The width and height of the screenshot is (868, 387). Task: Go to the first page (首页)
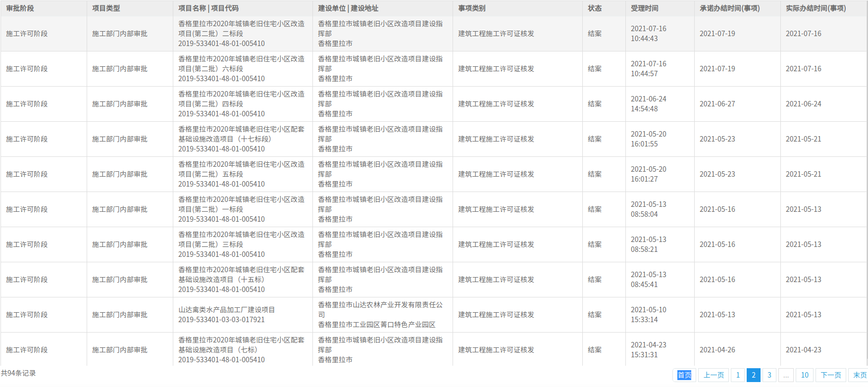(x=684, y=375)
